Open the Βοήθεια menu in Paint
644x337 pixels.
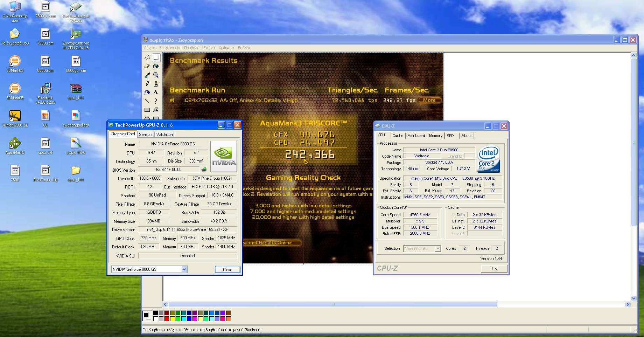[x=244, y=48]
